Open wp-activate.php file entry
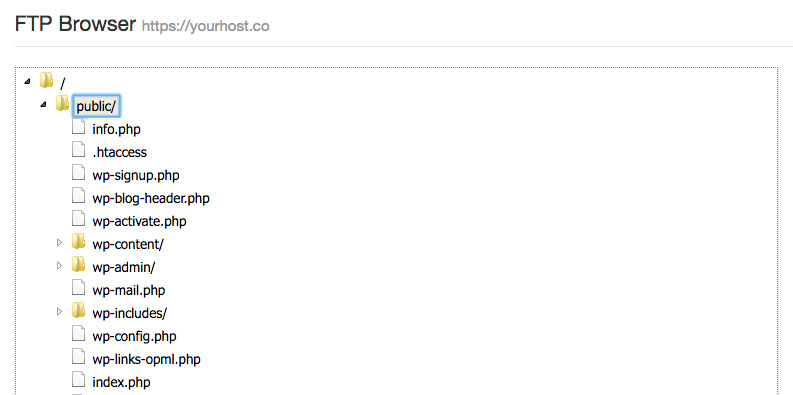793x395 pixels. click(139, 222)
